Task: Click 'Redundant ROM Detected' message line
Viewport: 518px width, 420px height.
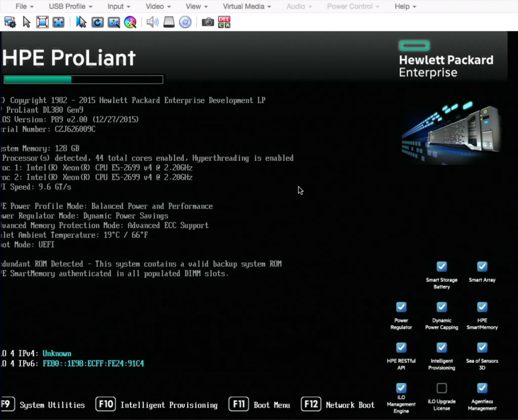Action: pos(141,264)
